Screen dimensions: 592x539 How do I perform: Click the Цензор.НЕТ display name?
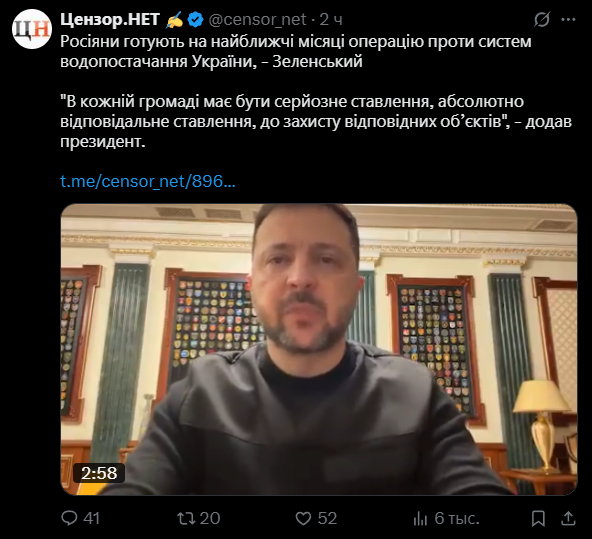[x=110, y=19]
